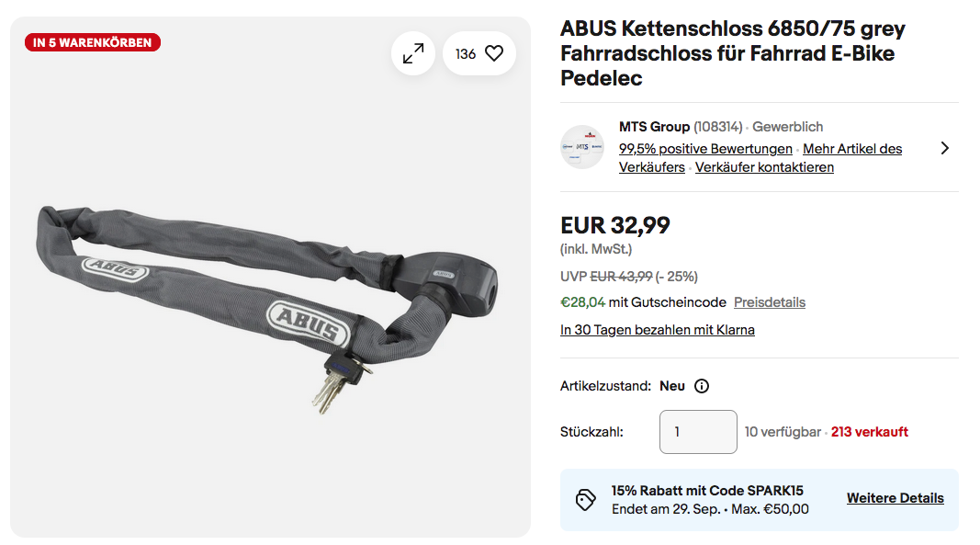Click the ABUS Kettenschloss product title
The height and width of the screenshot is (545, 980).
732,53
